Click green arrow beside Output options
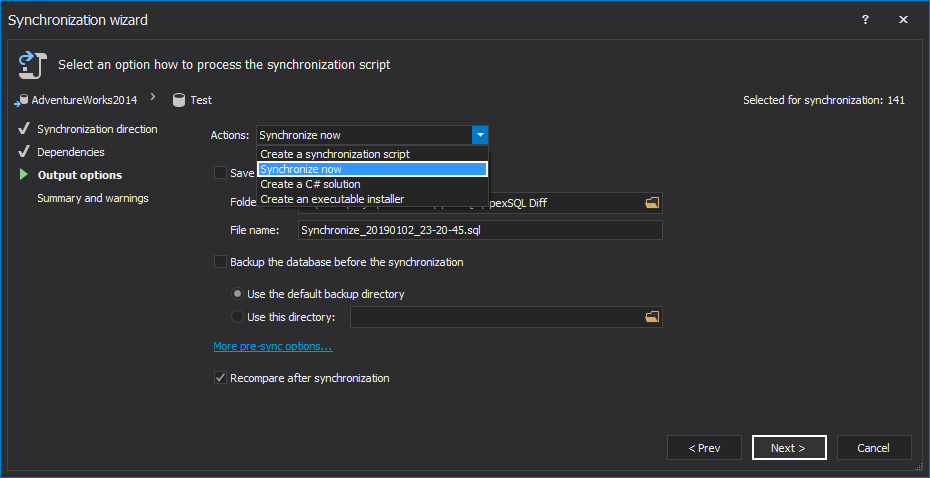 click(x=23, y=175)
